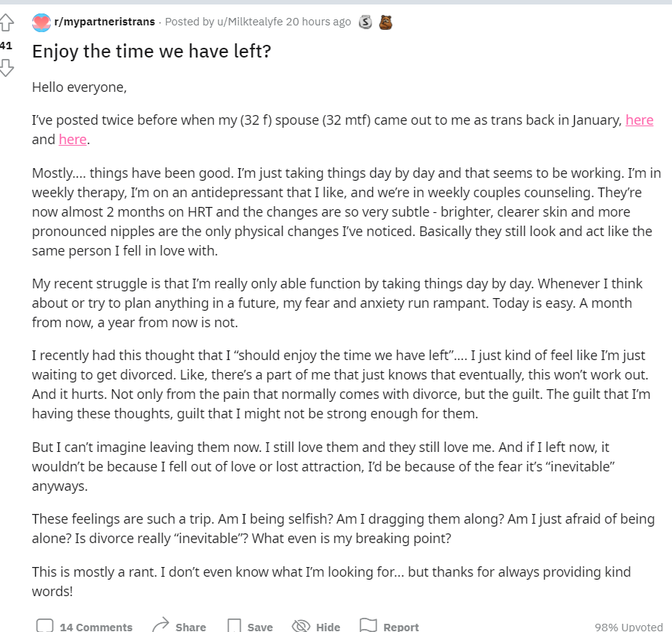Open the '14 Comments' label

coord(96,627)
